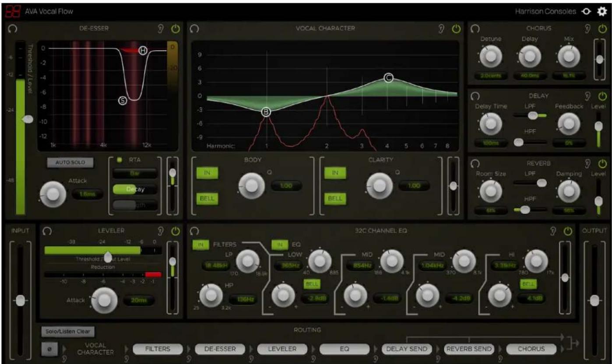Reset the Reverb section

(x=475, y=163)
